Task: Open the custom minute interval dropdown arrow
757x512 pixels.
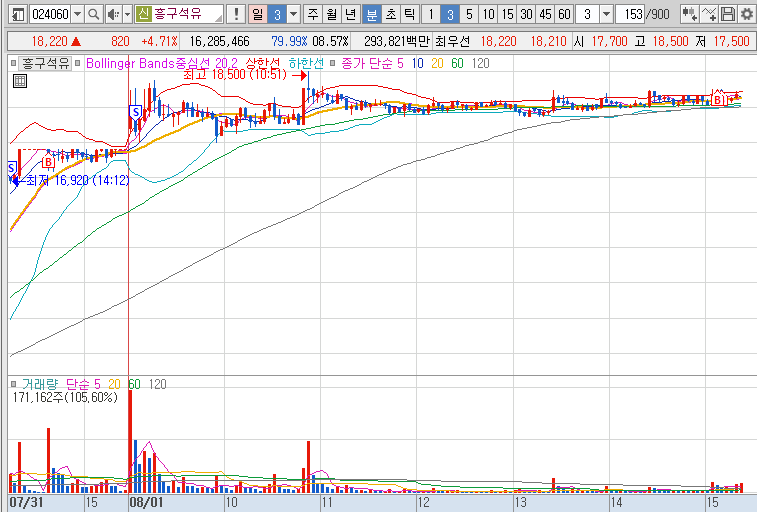Action: (x=607, y=14)
